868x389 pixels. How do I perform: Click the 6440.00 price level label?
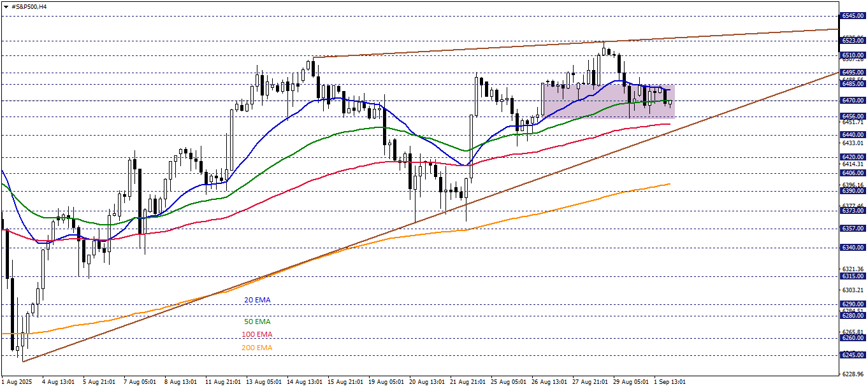coord(852,135)
